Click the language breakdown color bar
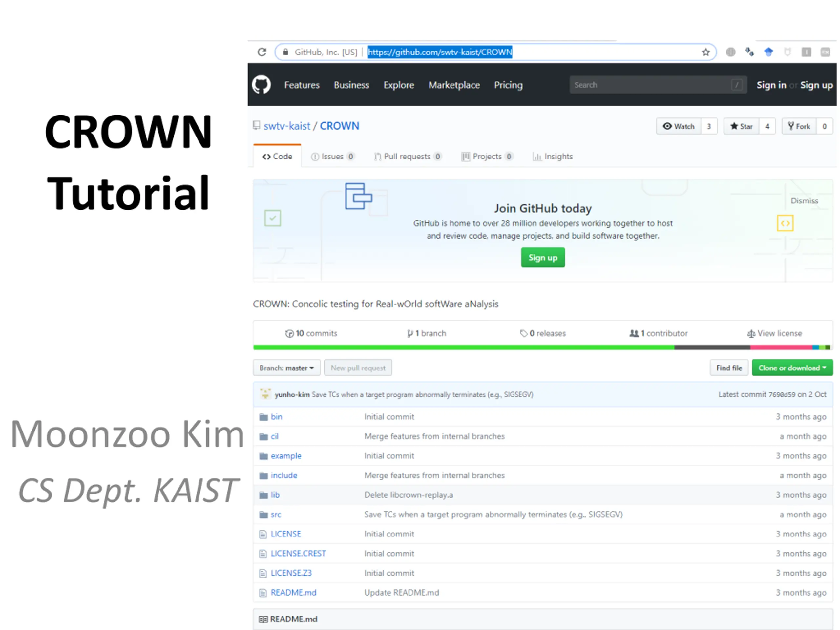The height and width of the screenshot is (630, 840). [x=542, y=347]
